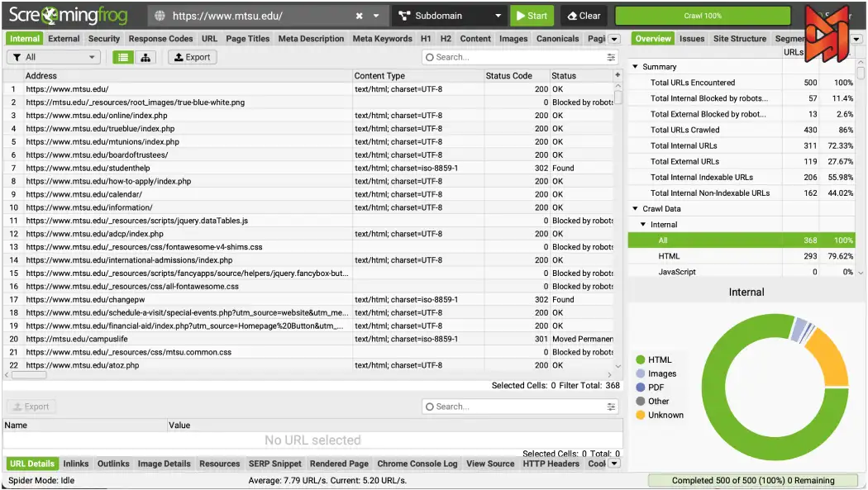Viewport: 868px width, 490px height.
Task: Switch to the Overview tab in right panel
Action: click(653, 39)
